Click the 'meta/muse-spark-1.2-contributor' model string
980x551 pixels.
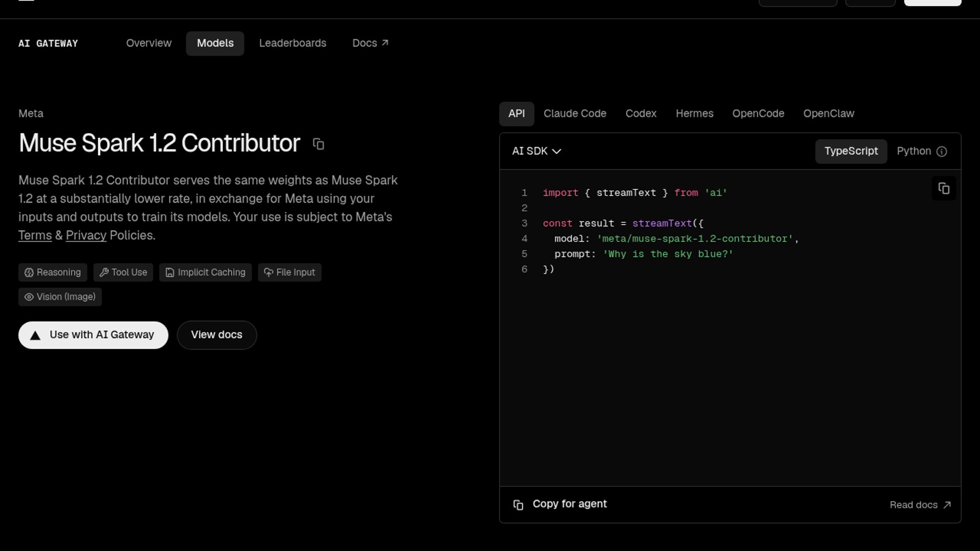pyautogui.click(x=695, y=239)
